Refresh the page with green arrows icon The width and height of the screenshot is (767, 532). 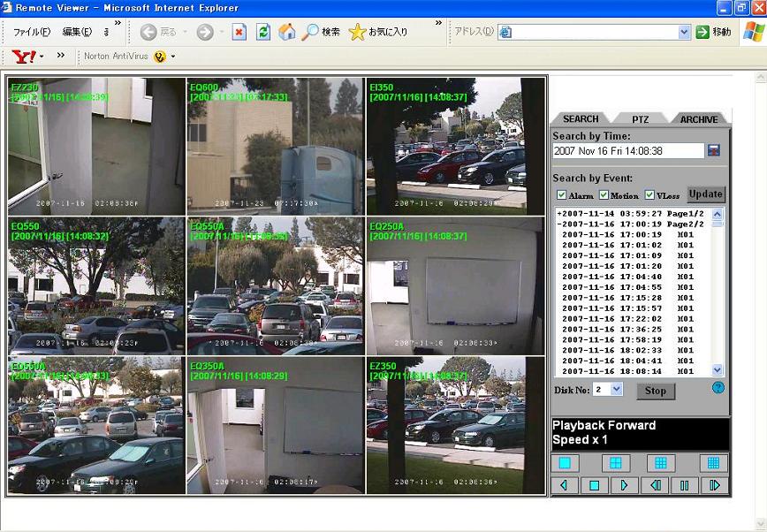263,33
